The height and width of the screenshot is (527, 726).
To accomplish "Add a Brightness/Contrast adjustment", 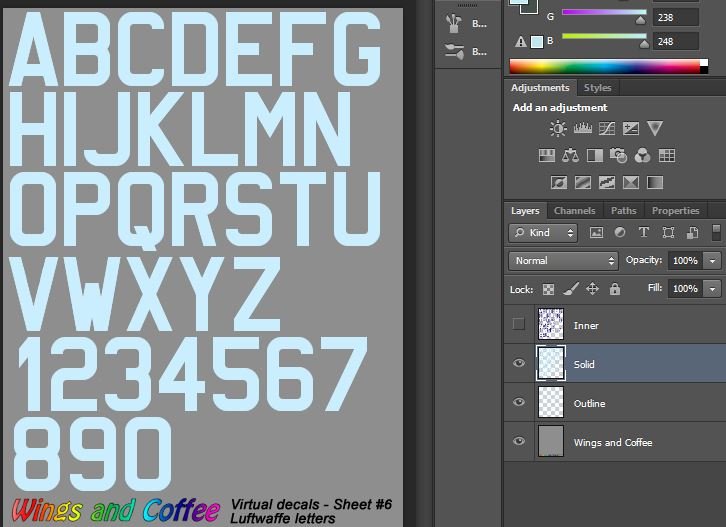I will (558, 129).
